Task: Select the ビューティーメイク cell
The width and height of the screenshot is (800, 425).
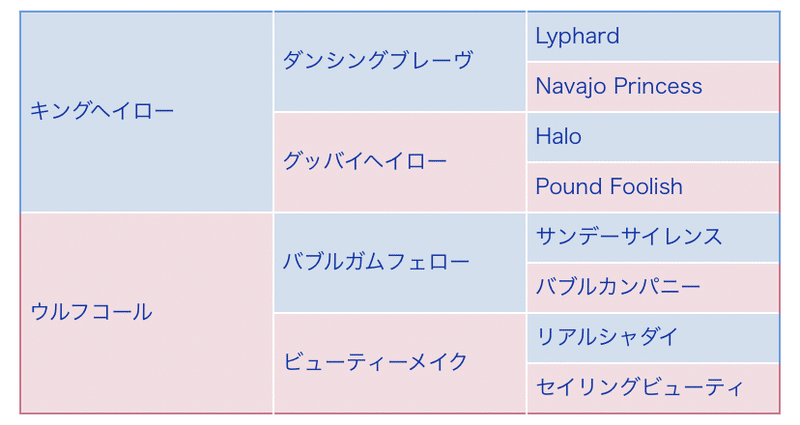Action: coord(399,363)
